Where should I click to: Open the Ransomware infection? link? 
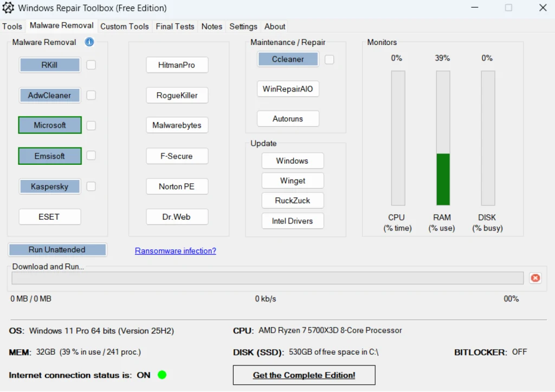[x=175, y=251]
